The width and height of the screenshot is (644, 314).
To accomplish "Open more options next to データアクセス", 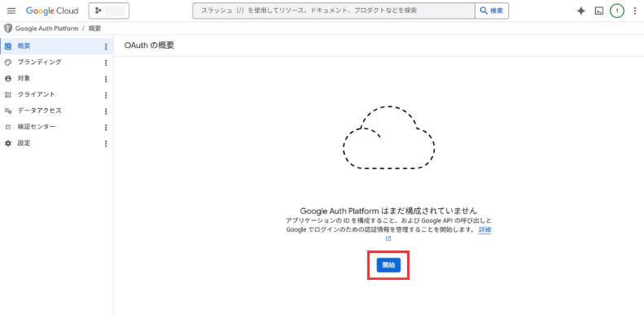I will coord(106,111).
